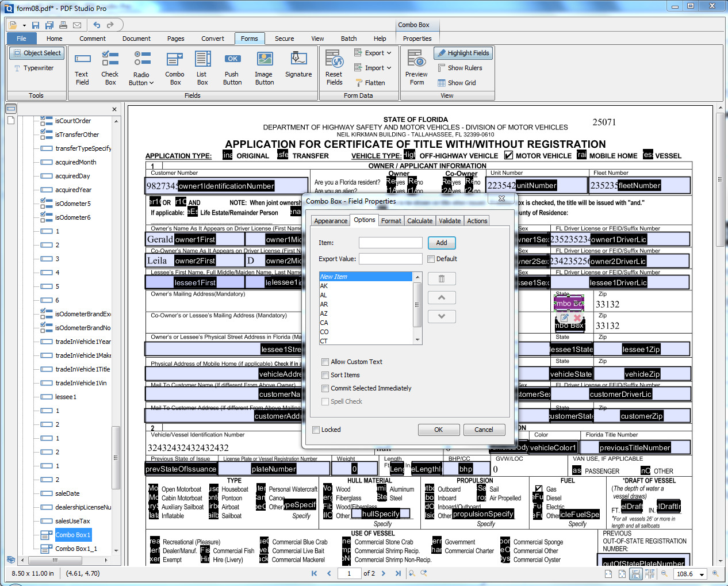This screenshot has height=586, width=728.
Task: Jump to the last page
Action: point(398,573)
